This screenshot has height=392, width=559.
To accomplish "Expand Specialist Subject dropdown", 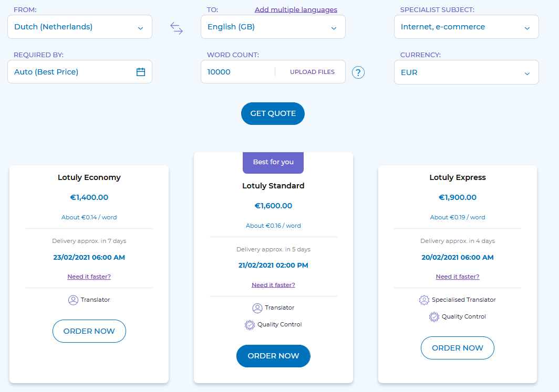I will pyautogui.click(x=467, y=27).
